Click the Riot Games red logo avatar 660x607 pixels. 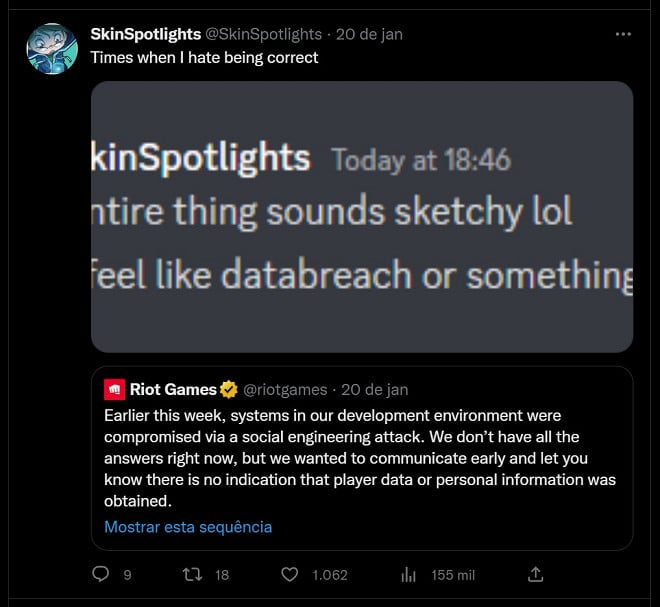point(115,389)
